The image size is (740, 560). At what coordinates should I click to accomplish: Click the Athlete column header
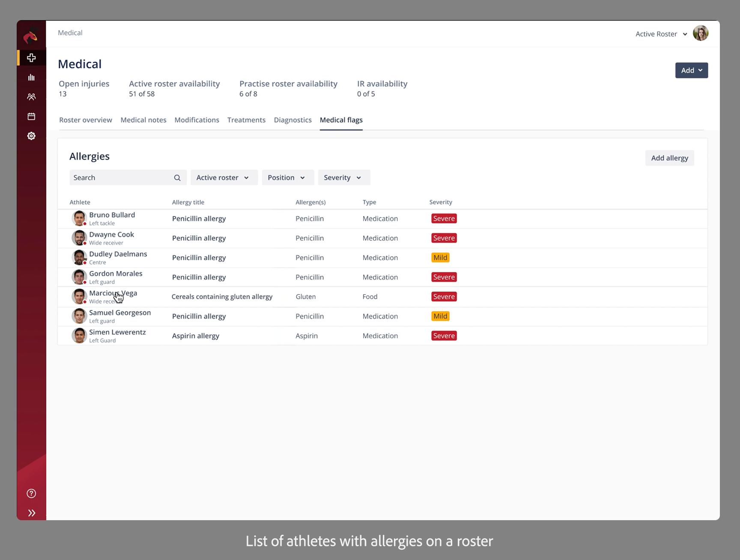(80, 202)
